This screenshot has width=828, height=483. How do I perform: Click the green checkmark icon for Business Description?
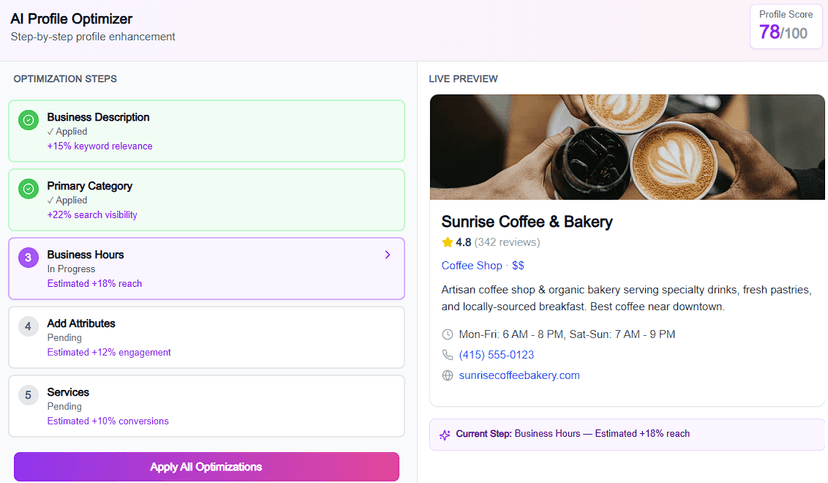coord(29,120)
